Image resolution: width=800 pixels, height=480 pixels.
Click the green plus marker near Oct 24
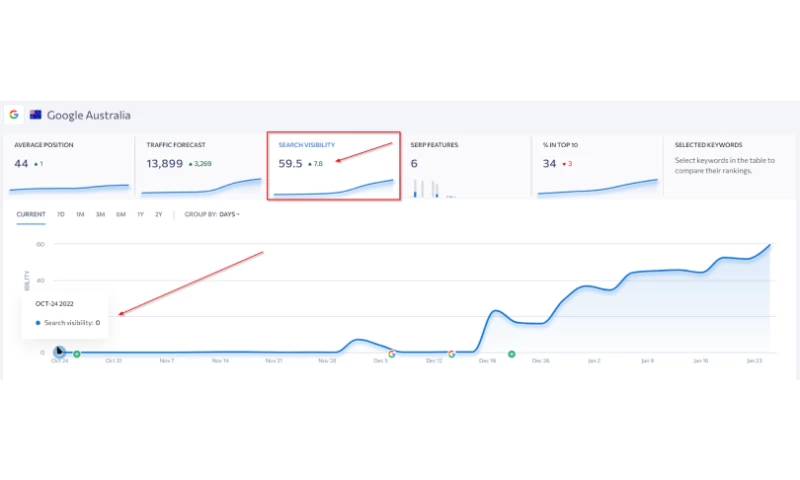(77, 354)
